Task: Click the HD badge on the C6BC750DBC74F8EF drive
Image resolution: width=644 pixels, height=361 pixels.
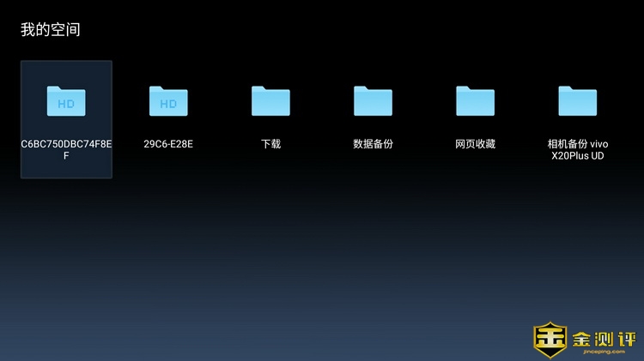Action: coord(66,105)
